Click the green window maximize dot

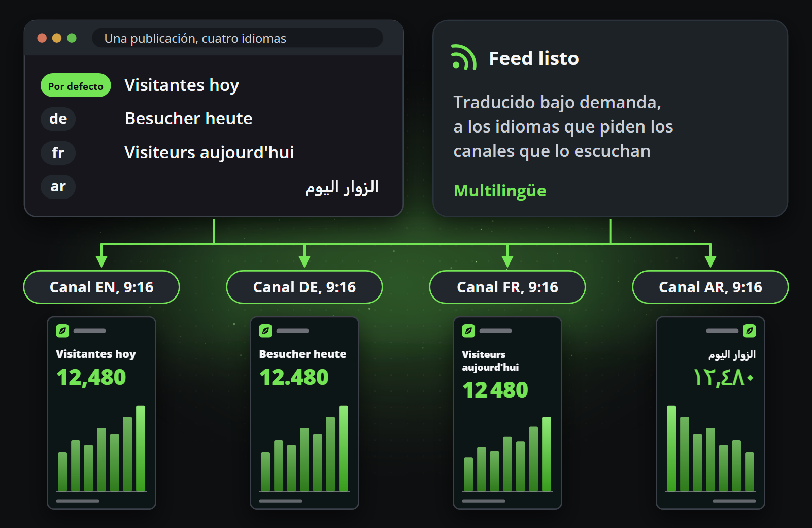[72, 38]
